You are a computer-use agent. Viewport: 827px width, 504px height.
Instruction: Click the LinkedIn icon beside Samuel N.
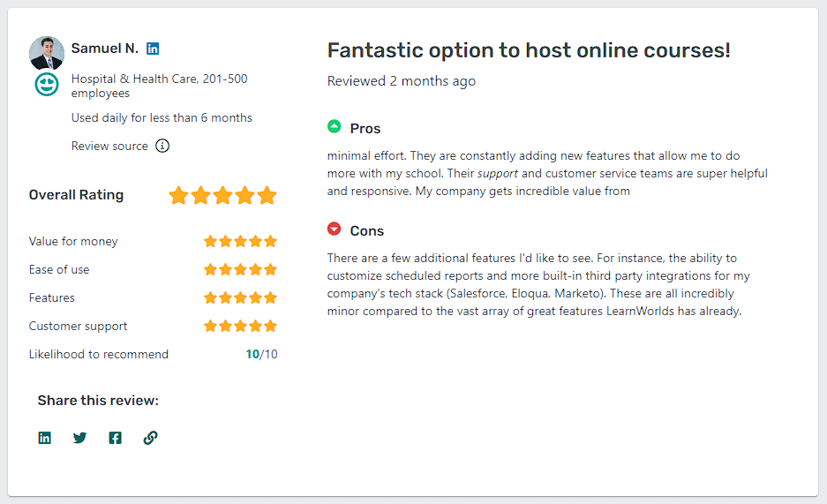point(154,49)
